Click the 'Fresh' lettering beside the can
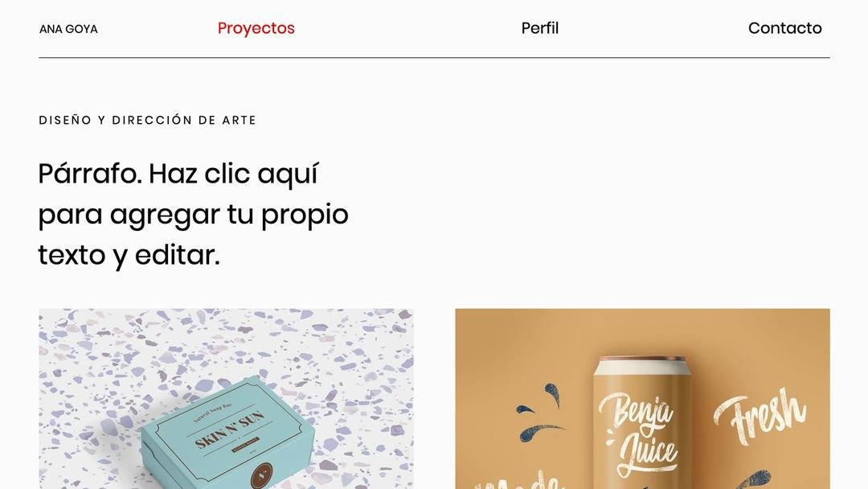Screen dimensions: 868x489 click(759, 417)
